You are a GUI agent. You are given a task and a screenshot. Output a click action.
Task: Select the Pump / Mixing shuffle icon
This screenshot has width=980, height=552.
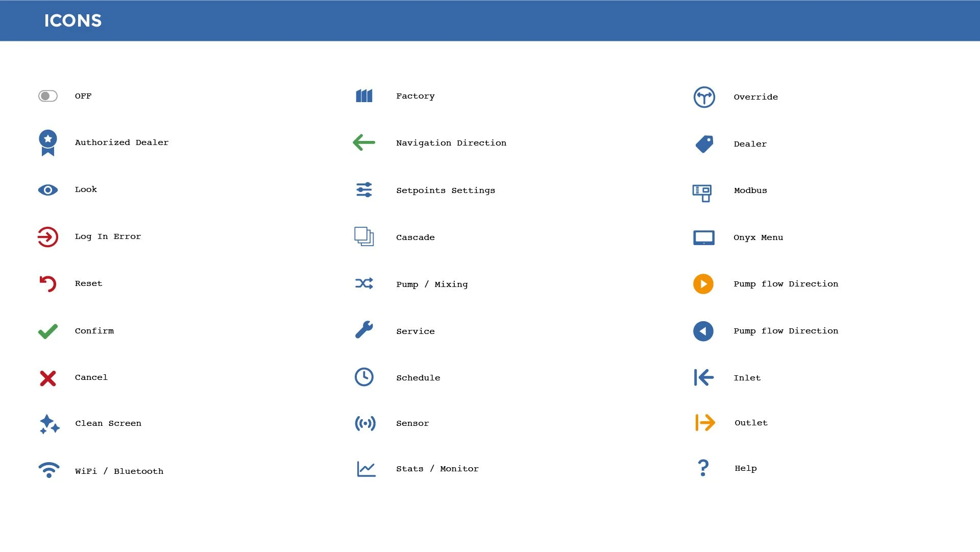tap(364, 283)
